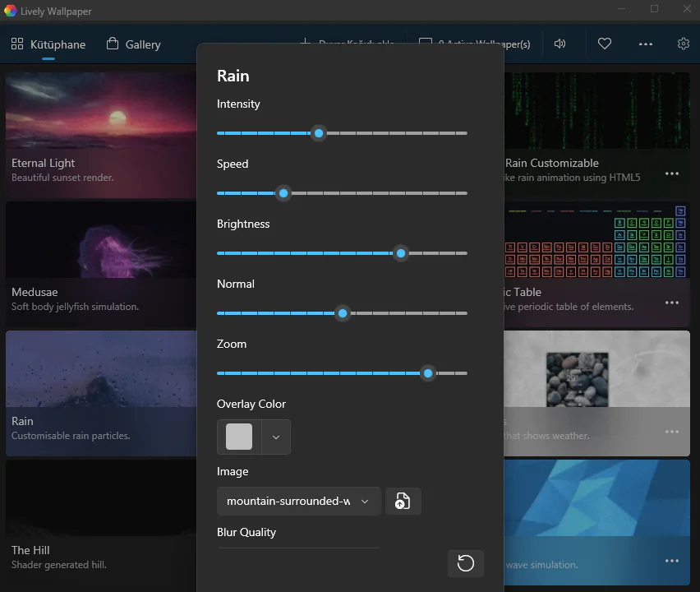Image resolution: width=700 pixels, height=592 pixels.
Task: Click the reset to defaults icon button
Action: pyautogui.click(x=466, y=563)
